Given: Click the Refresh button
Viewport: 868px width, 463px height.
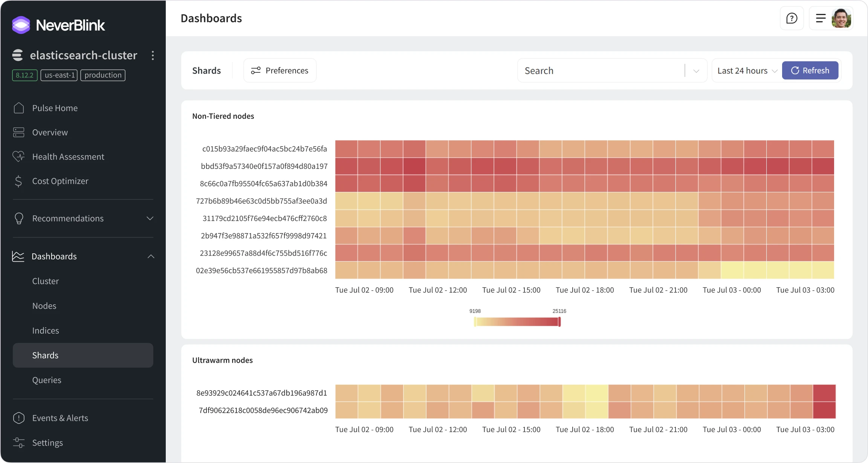Looking at the screenshot, I should 810,71.
